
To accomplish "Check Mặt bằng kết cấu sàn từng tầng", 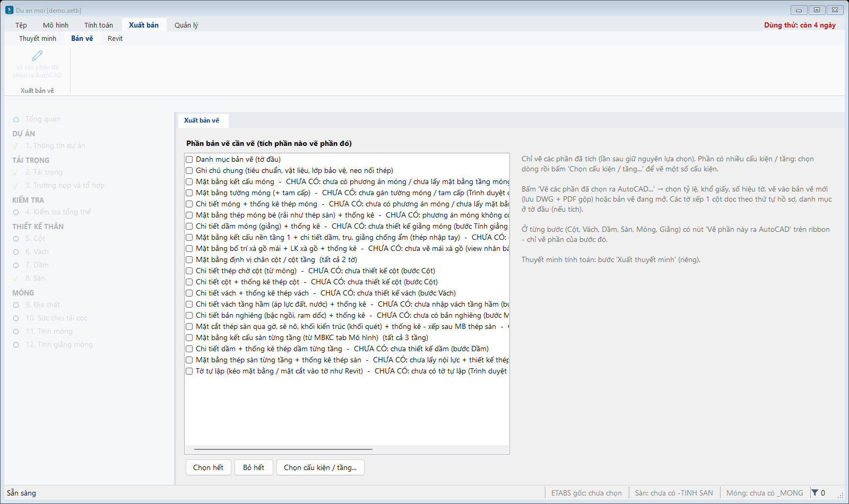I will pos(189,337).
